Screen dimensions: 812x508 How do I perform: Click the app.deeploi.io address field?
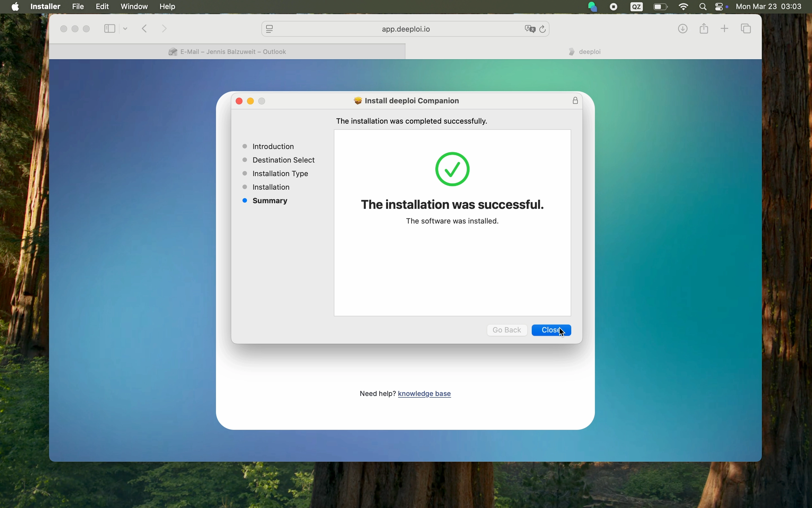coord(406,29)
